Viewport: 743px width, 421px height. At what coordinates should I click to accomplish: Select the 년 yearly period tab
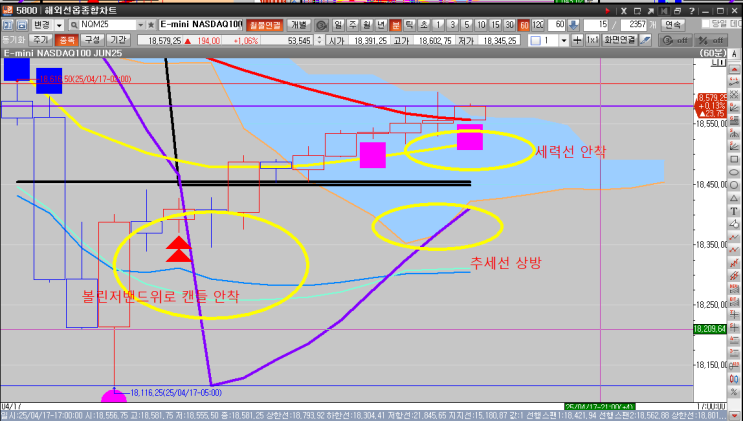click(x=381, y=25)
